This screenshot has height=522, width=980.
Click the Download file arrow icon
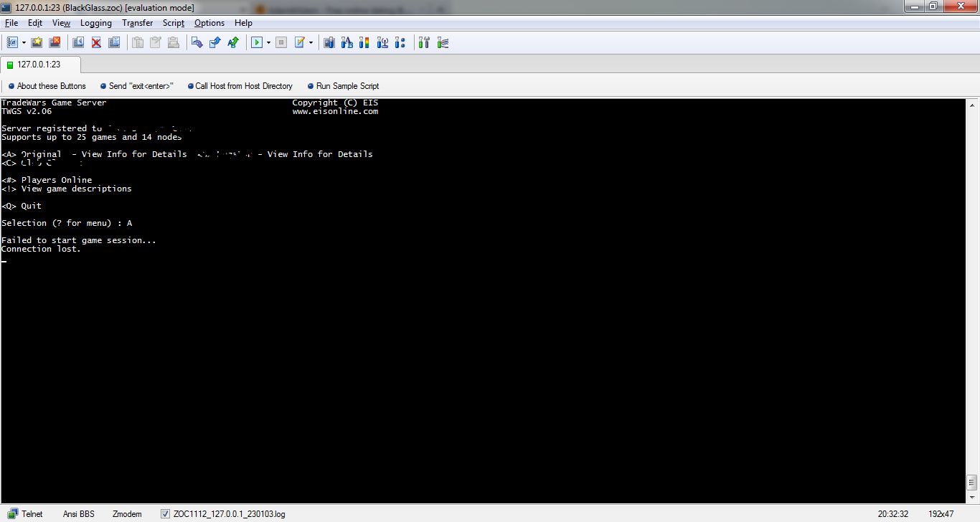click(x=197, y=43)
